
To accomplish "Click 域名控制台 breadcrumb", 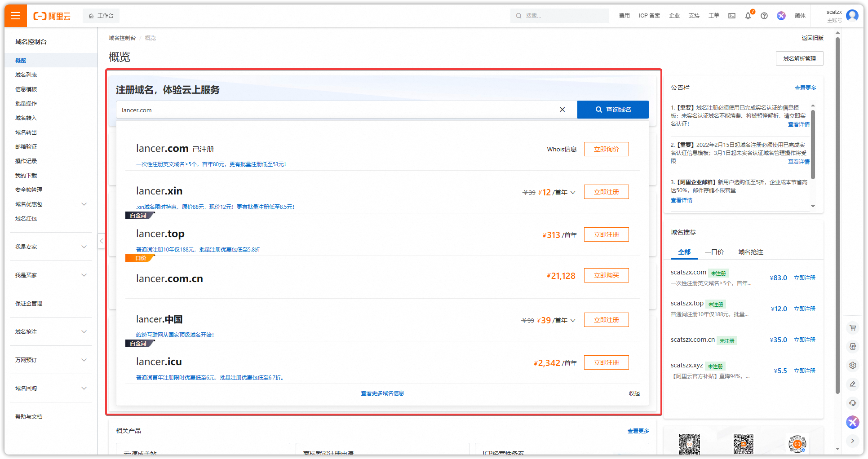I will pos(122,38).
